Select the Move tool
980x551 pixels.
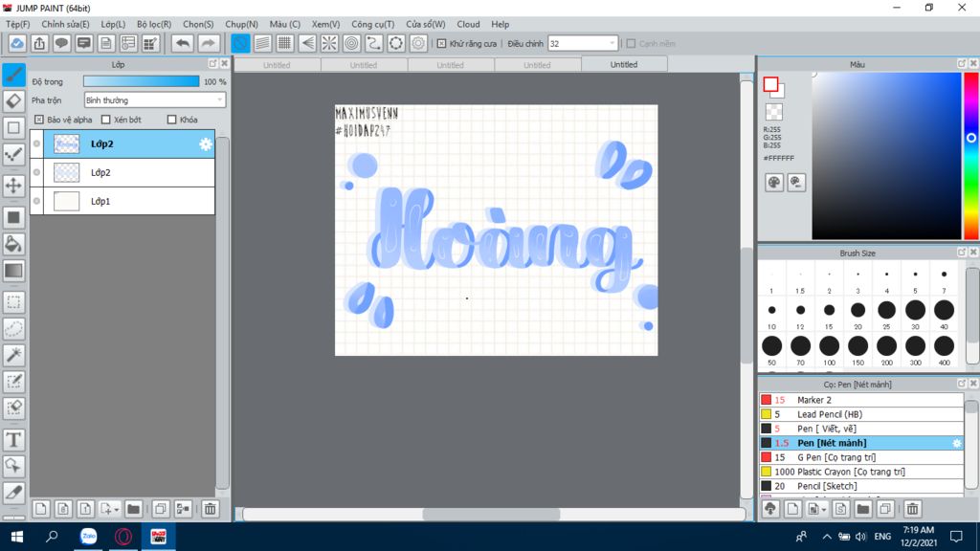pos(13,186)
